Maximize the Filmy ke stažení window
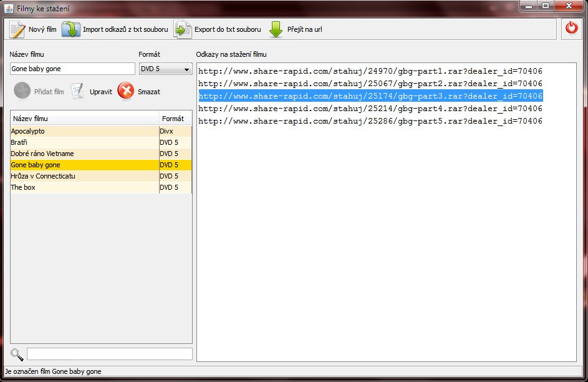 coord(546,6)
